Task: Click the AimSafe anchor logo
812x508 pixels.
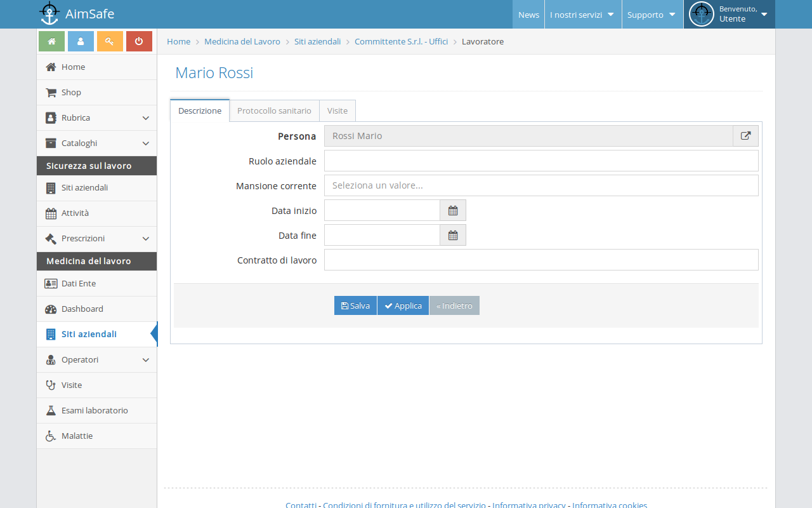Action: coord(49,13)
